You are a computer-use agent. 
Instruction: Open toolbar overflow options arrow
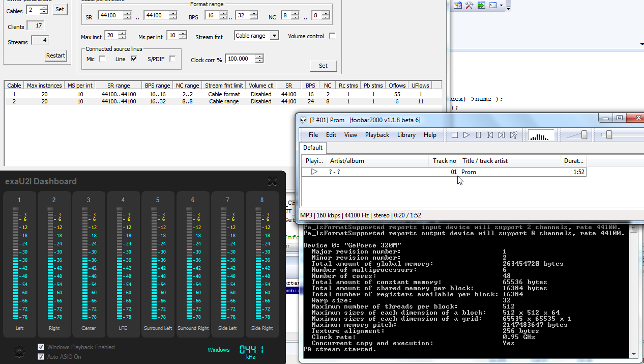coord(508,7)
